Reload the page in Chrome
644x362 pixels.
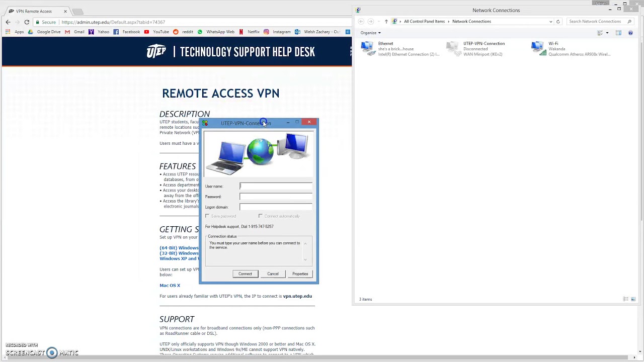(27, 22)
